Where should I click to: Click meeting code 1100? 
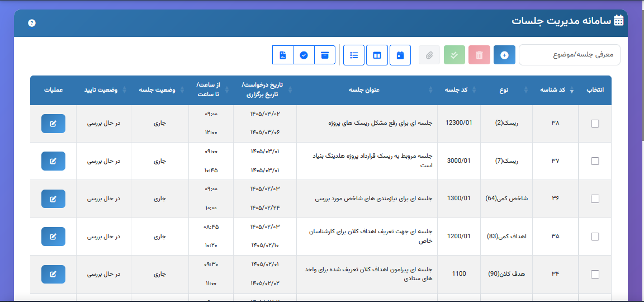tap(459, 274)
